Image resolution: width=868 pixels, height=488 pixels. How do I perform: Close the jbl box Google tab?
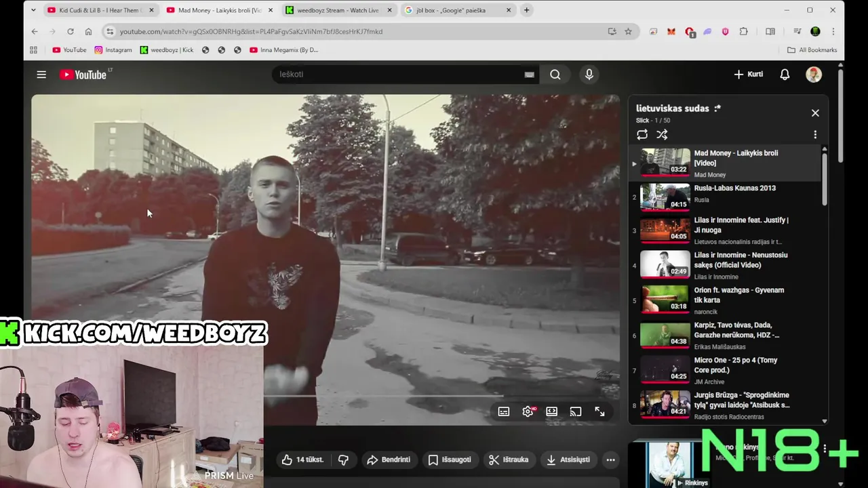(x=509, y=10)
